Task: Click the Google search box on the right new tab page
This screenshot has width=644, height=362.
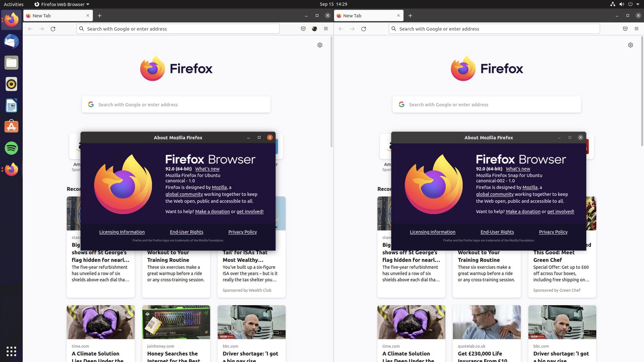Action: (487, 105)
